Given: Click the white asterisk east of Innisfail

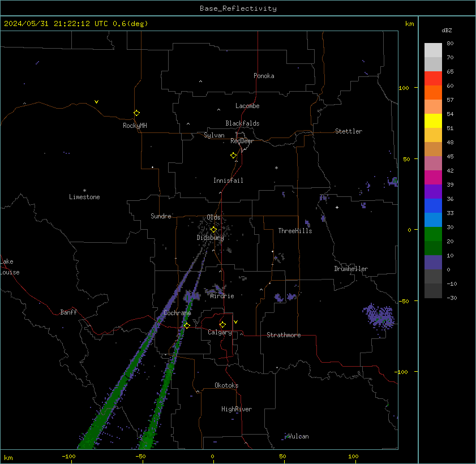Looking at the screenshot, I should [x=276, y=168].
